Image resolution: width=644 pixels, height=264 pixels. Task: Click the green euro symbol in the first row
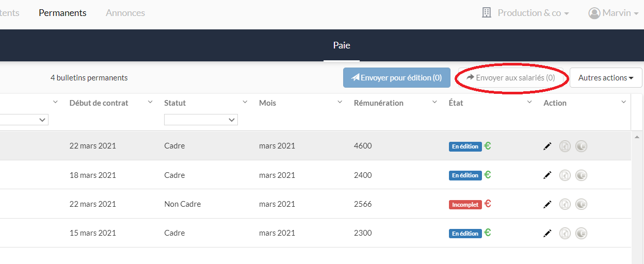[488, 145]
